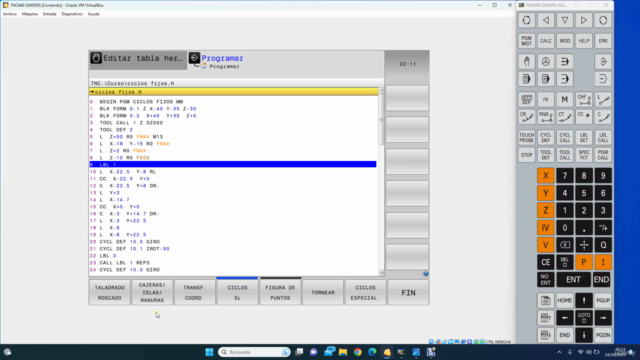Screen dimensions: 640x360
Task: Click the STOP key on keypad
Action: click(527, 155)
